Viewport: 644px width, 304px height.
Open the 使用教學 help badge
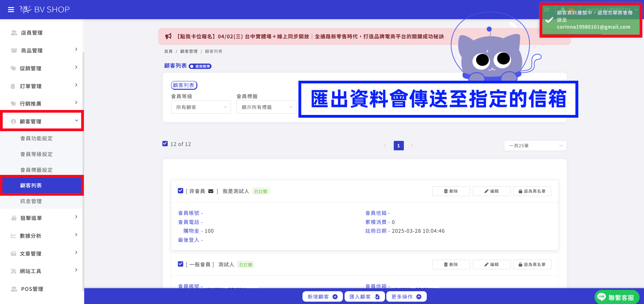click(200, 66)
